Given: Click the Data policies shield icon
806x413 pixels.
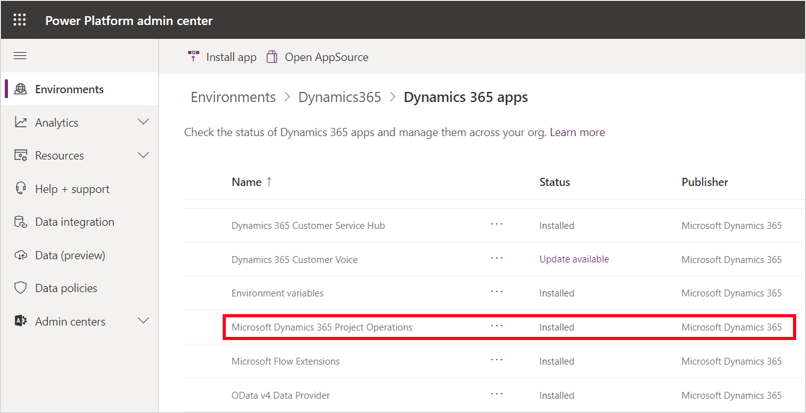Looking at the screenshot, I should pyautogui.click(x=21, y=288).
